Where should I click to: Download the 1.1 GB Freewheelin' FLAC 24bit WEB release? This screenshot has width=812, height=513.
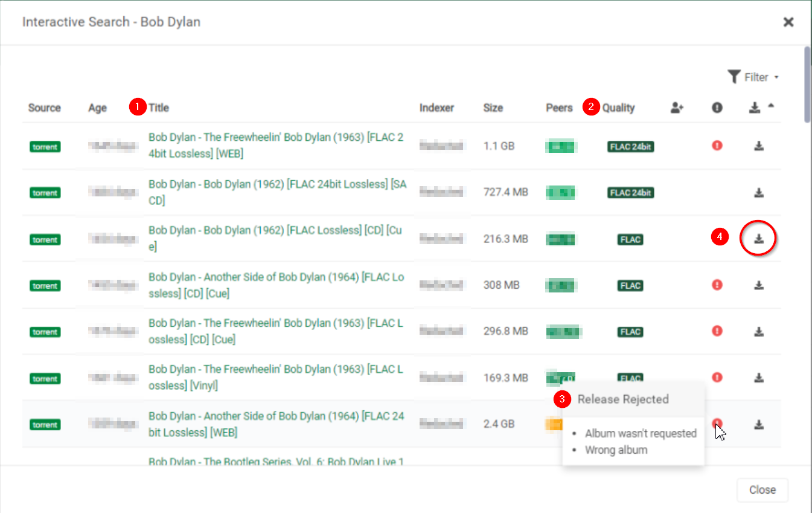(x=759, y=146)
